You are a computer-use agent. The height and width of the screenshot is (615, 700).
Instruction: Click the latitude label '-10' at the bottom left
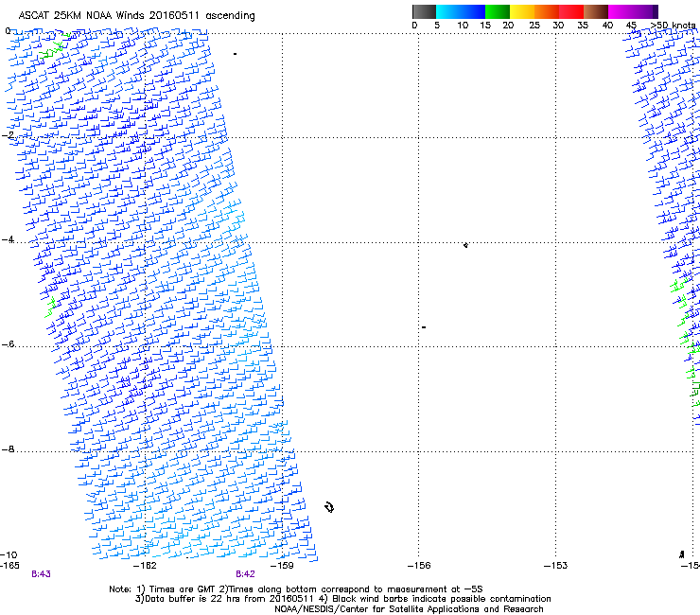9,555
